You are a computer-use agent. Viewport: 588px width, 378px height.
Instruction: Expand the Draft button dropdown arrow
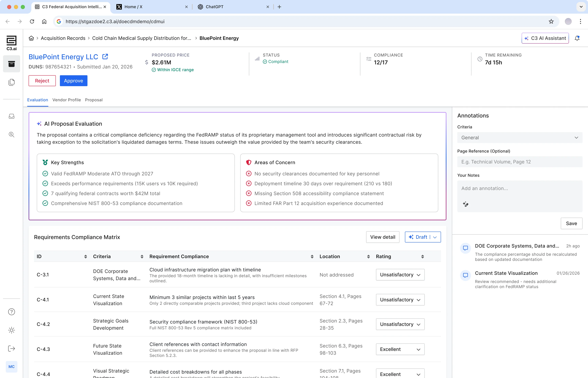coord(435,237)
